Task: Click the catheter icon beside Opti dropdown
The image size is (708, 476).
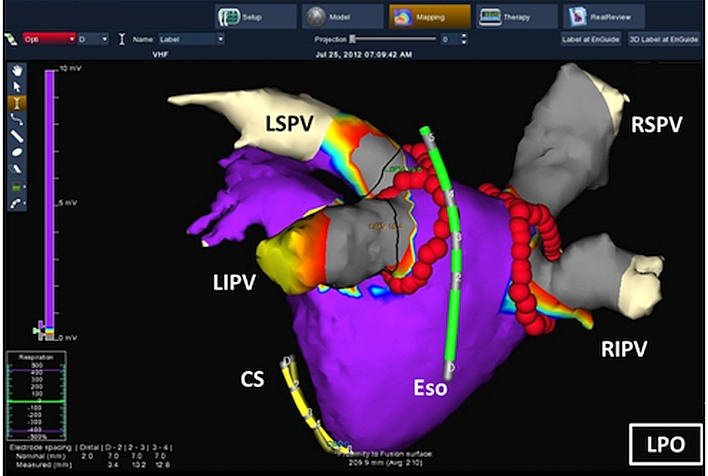Action: (11, 39)
